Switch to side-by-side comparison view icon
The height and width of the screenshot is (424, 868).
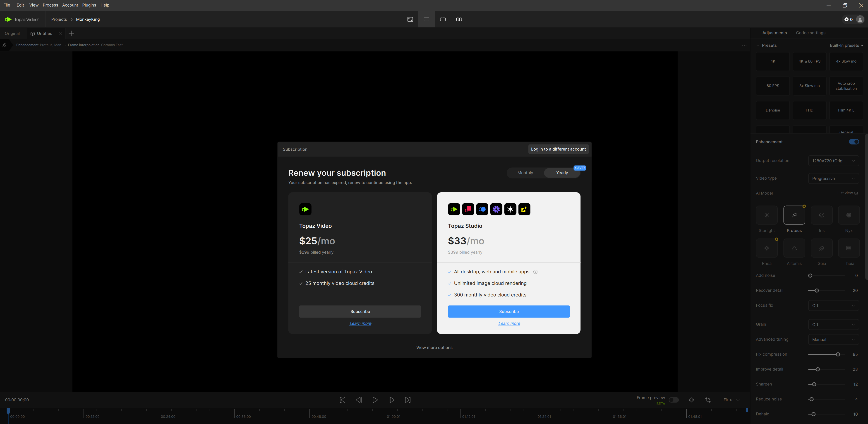coord(459,19)
